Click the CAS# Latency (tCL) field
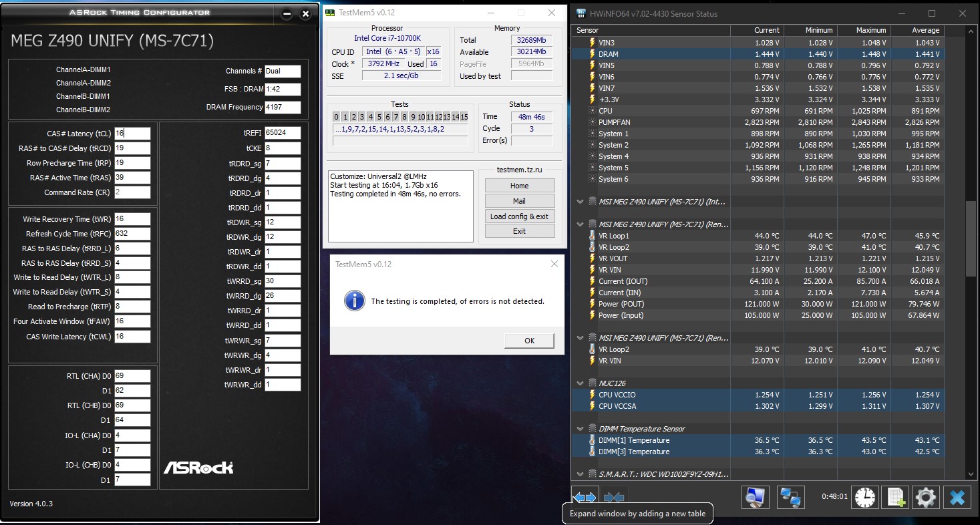 coord(132,134)
